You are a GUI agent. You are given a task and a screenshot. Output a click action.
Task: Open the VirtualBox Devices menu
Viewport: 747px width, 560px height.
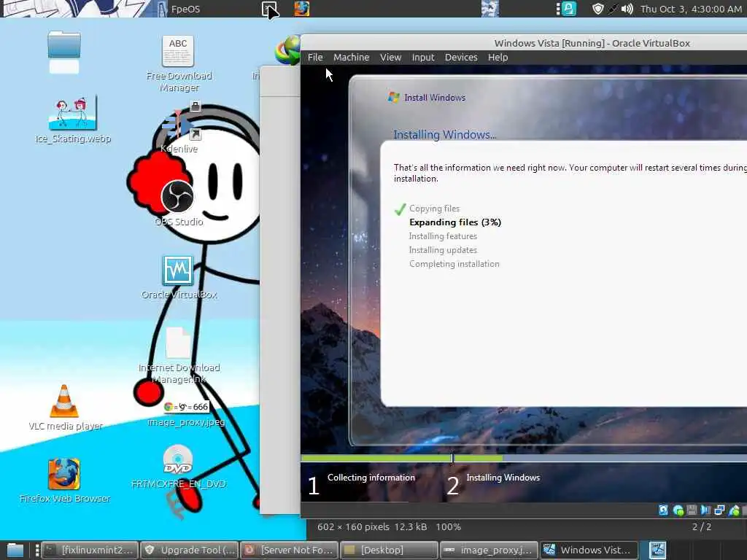point(461,57)
